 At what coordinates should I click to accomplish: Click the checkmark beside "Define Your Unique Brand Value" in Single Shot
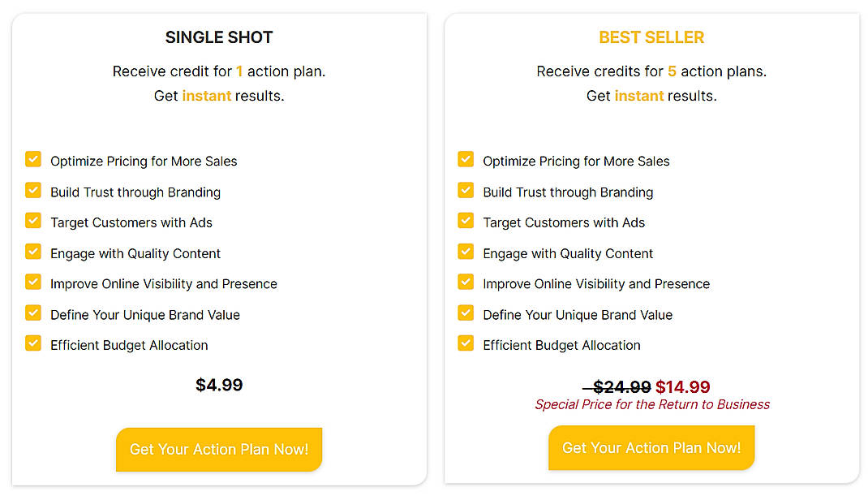[33, 313]
